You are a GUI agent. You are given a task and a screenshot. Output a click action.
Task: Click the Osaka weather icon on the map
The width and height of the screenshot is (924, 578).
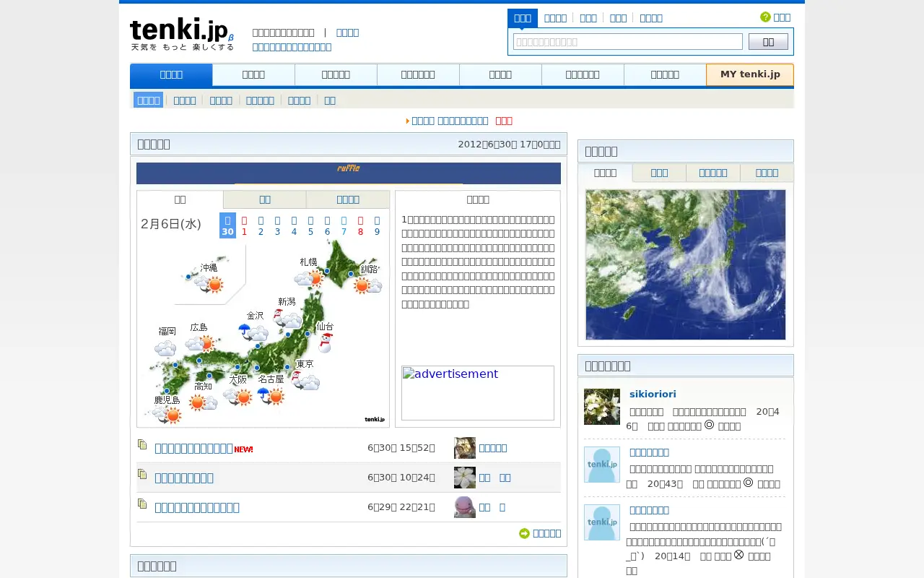point(237,396)
